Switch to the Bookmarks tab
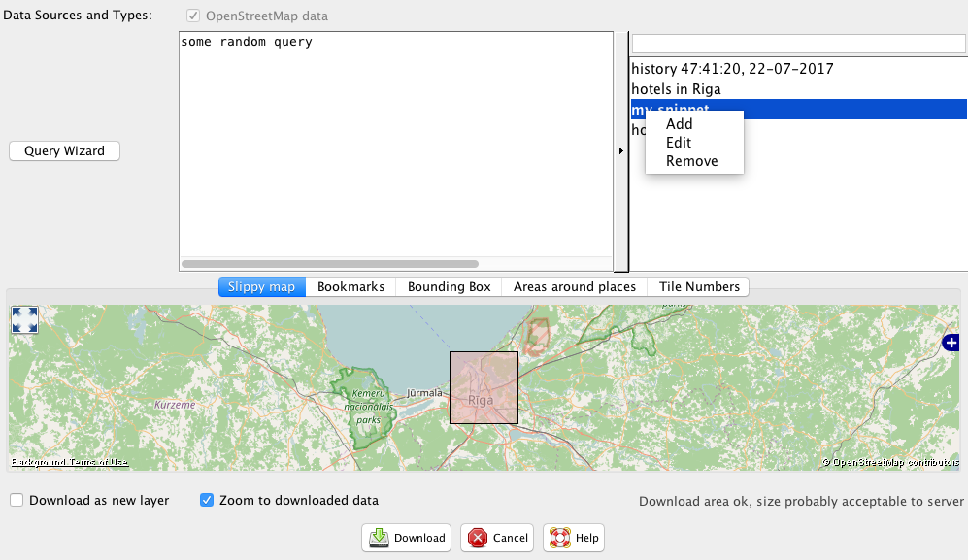Viewport: 968px width, 560px height. (350, 286)
